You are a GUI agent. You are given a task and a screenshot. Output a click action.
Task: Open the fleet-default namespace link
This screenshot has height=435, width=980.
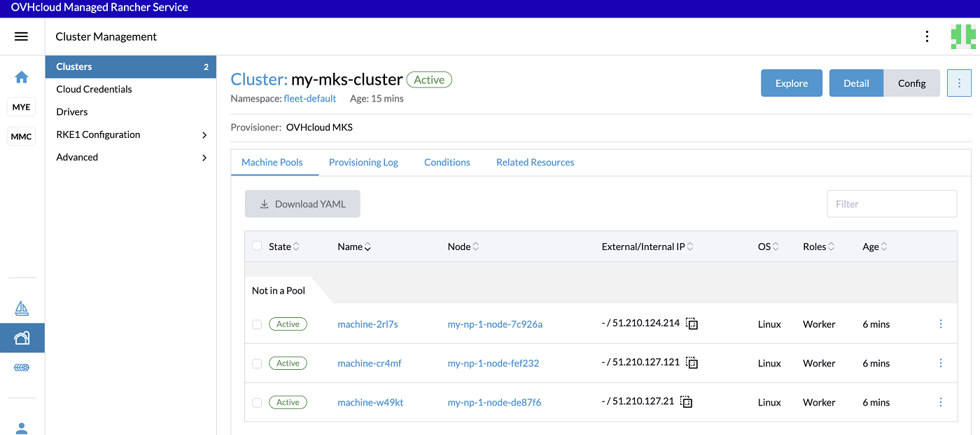click(310, 98)
